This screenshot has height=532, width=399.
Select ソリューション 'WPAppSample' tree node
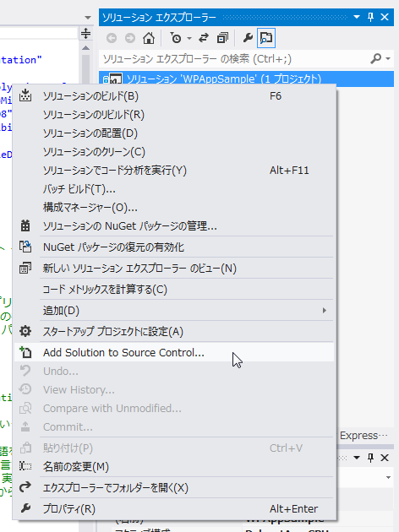tap(246, 79)
